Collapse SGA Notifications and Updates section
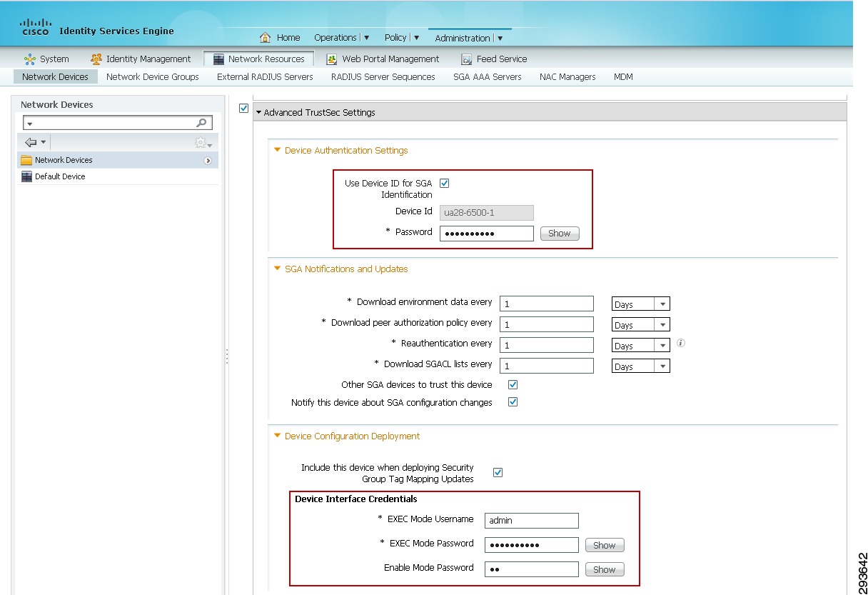This screenshot has height=595, width=868. tap(278, 269)
